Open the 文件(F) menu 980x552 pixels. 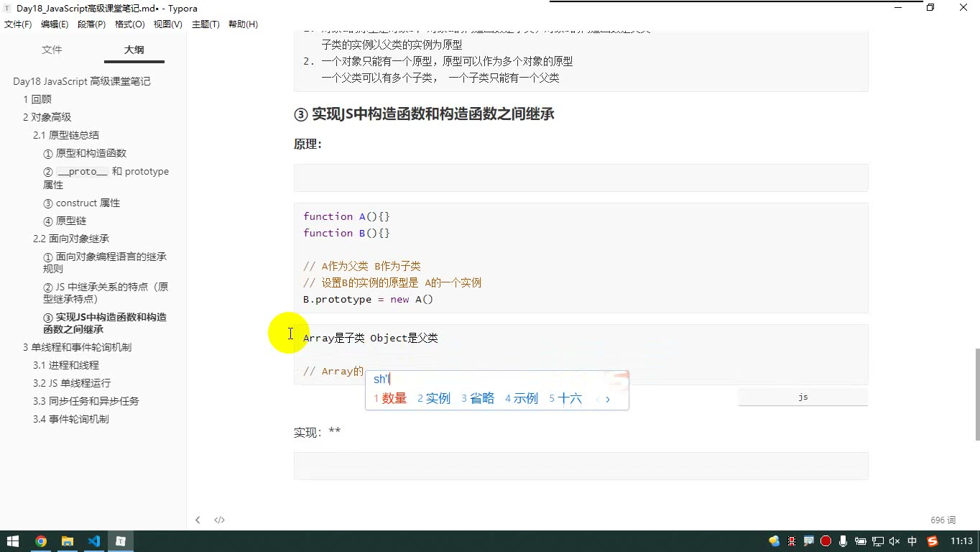point(18,24)
